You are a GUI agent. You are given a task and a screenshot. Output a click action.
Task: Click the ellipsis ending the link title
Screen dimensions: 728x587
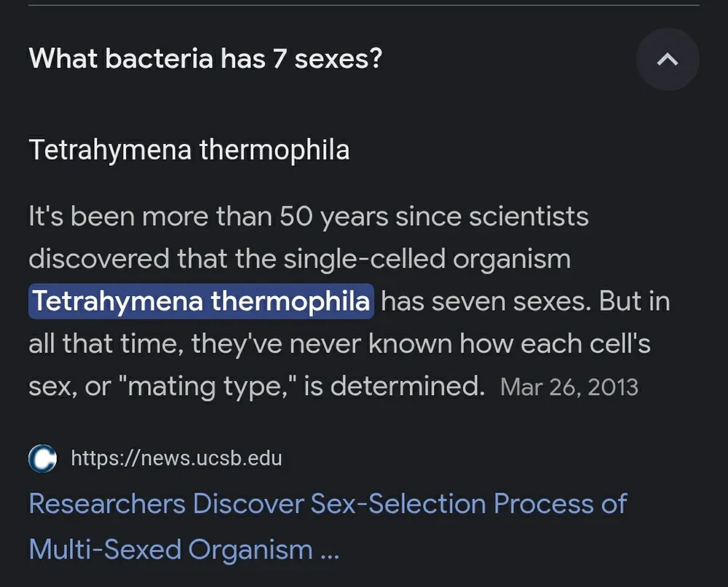329,550
